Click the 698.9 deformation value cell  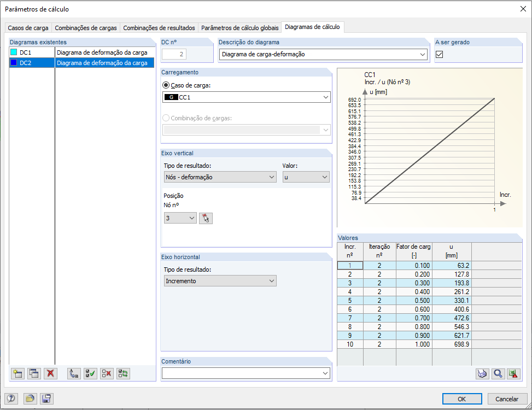452,344
